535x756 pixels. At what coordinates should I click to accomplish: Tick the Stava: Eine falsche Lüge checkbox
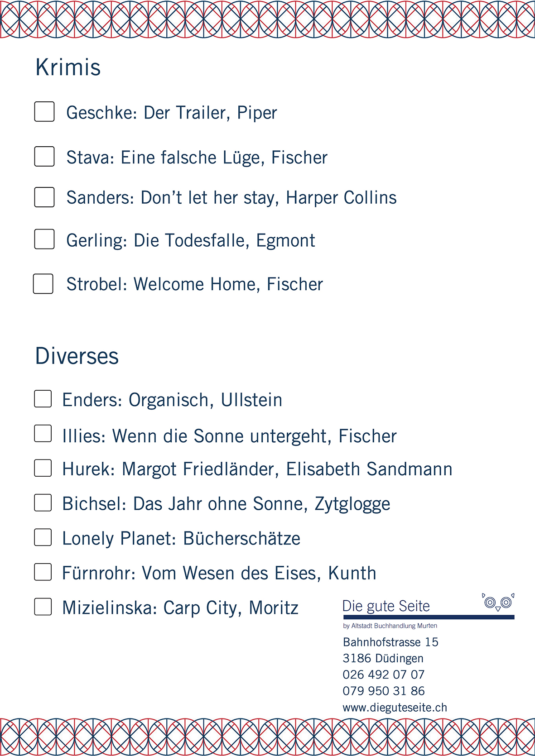coord(44,156)
